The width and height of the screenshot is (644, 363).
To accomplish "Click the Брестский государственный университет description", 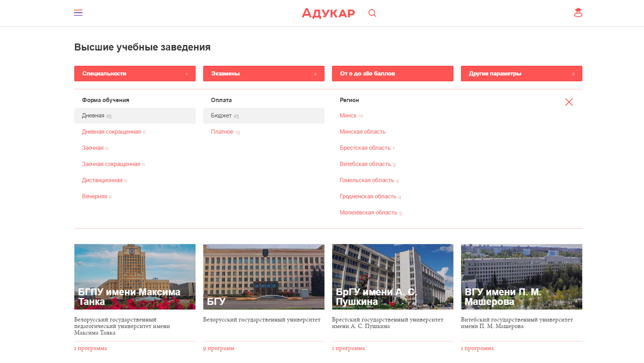I will (x=387, y=323).
